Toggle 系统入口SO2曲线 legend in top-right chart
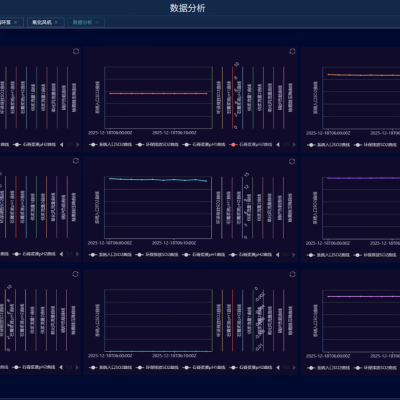The width and height of the screenshot is (400, 400). (329, 145)
